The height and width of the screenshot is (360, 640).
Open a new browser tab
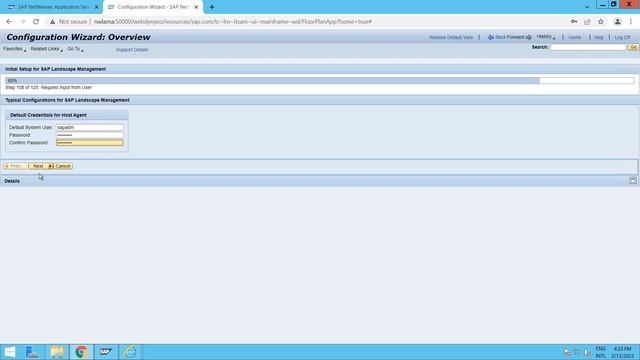[212, 7]
